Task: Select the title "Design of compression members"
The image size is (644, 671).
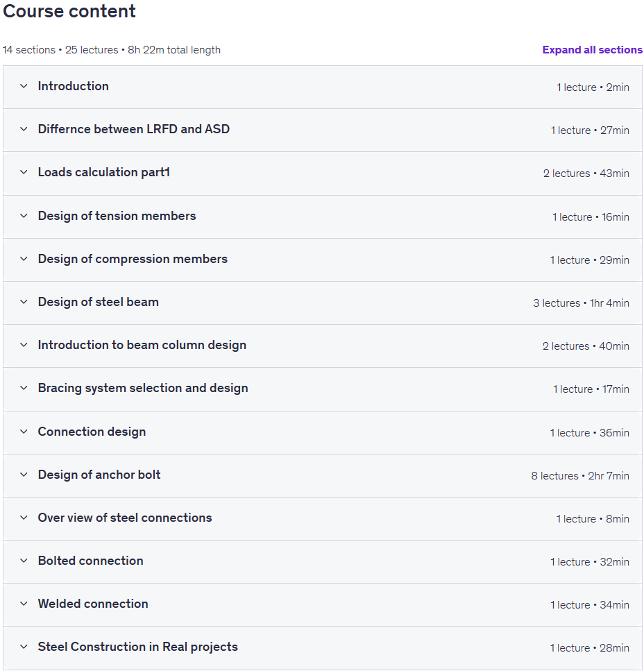Action: tap(133, 259)
